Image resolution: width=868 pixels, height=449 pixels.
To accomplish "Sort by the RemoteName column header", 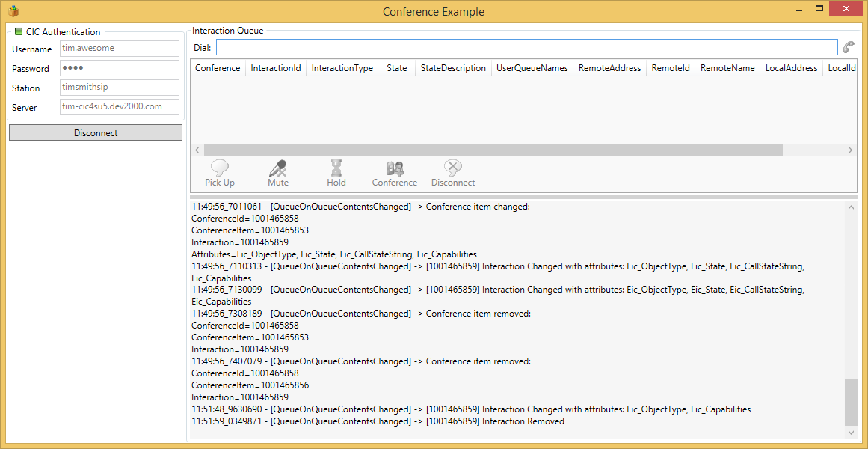I will [x=727, y=68].
